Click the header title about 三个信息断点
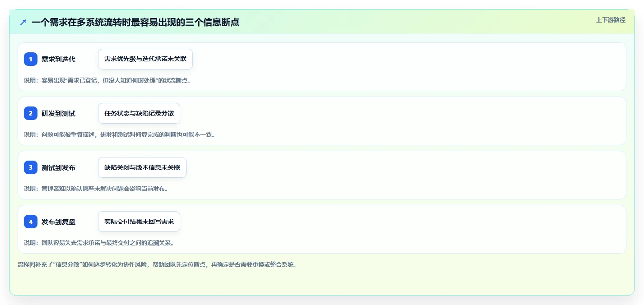 (x=135, y=22)
